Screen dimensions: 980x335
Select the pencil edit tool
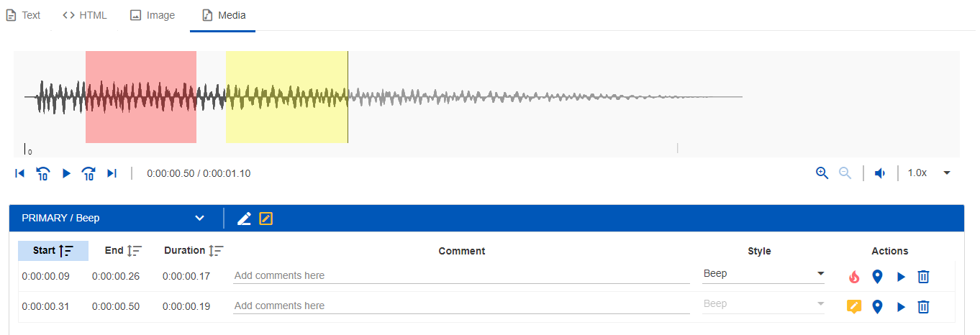point(244,219)
